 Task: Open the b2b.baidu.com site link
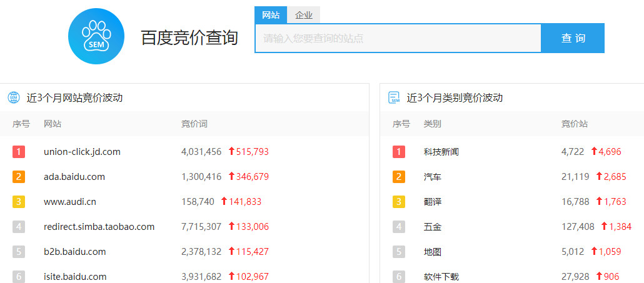pos(75,252)
